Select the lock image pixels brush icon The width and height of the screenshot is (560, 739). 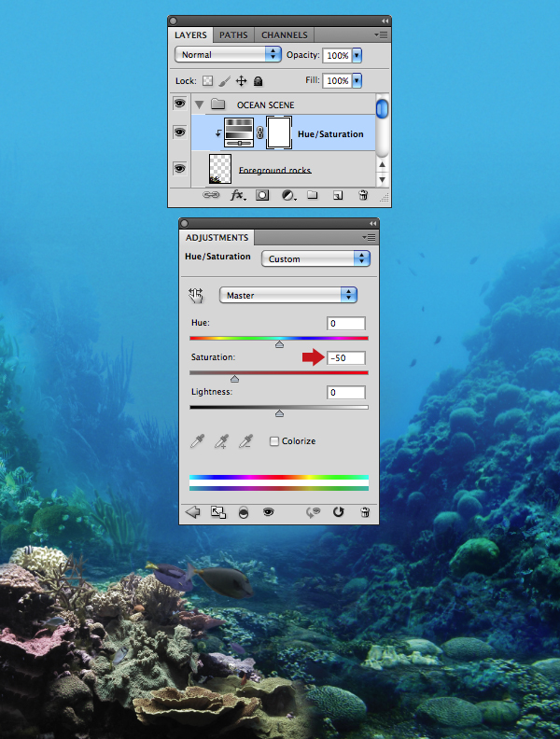pyautogui.click(x=224, y=81)
